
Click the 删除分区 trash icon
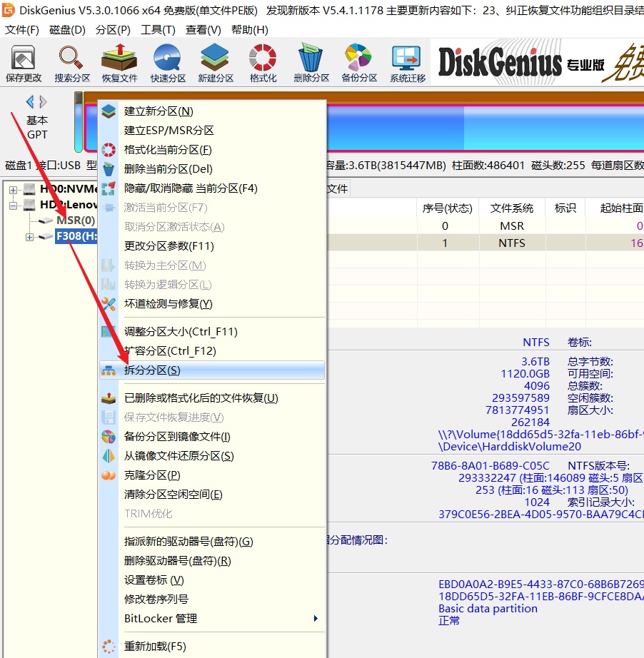click(311, 58)
